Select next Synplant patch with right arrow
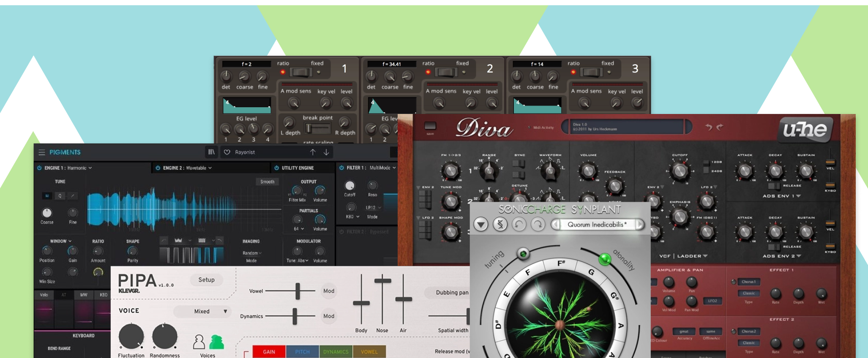This screenshot has height=358, width=868. click(x=640, y=224)
